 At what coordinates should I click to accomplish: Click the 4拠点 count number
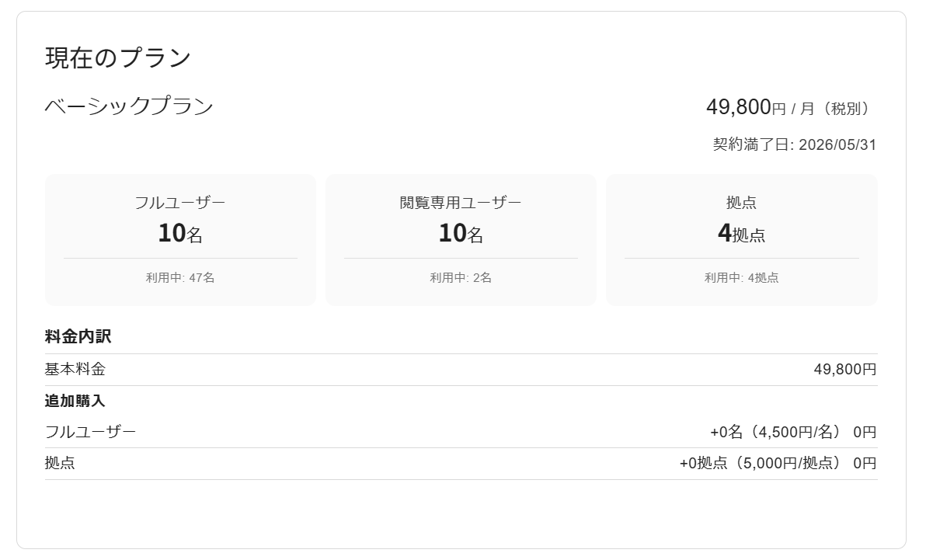742,233
